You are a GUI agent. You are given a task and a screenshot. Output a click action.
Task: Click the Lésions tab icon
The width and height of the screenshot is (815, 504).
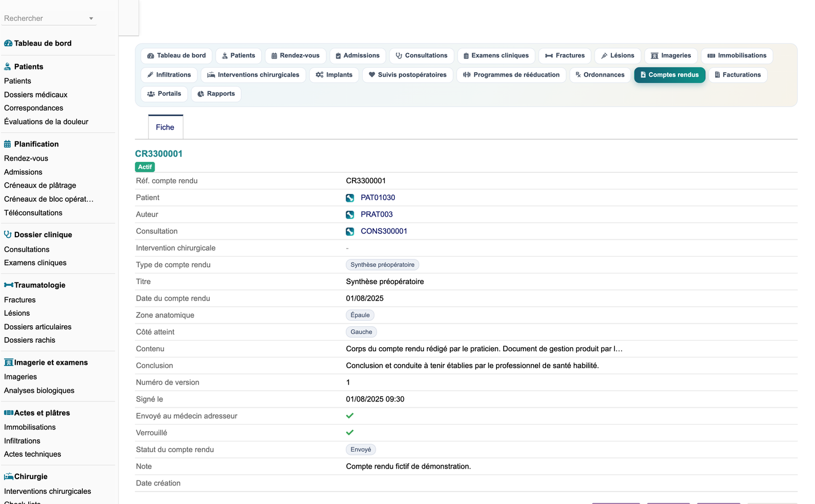[x=604, y=56]
